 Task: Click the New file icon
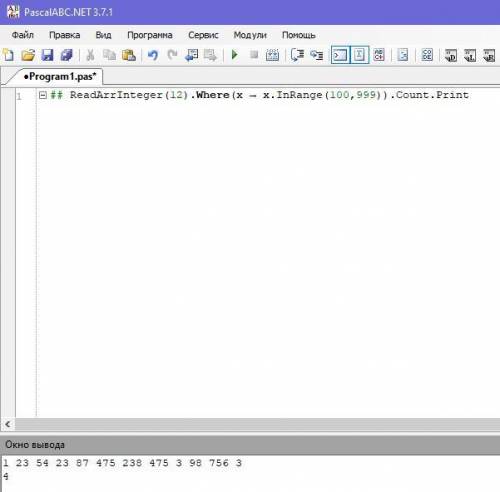(8, 55)
